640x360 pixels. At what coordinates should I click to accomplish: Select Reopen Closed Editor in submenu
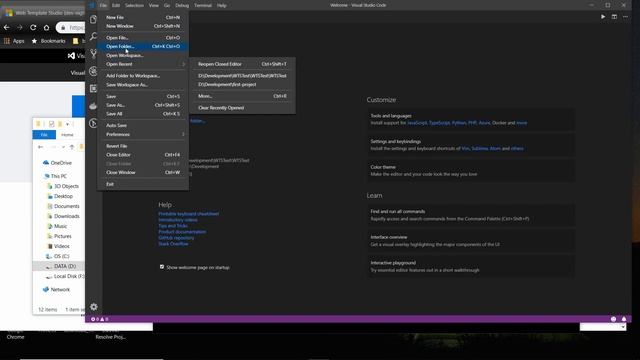242,64
